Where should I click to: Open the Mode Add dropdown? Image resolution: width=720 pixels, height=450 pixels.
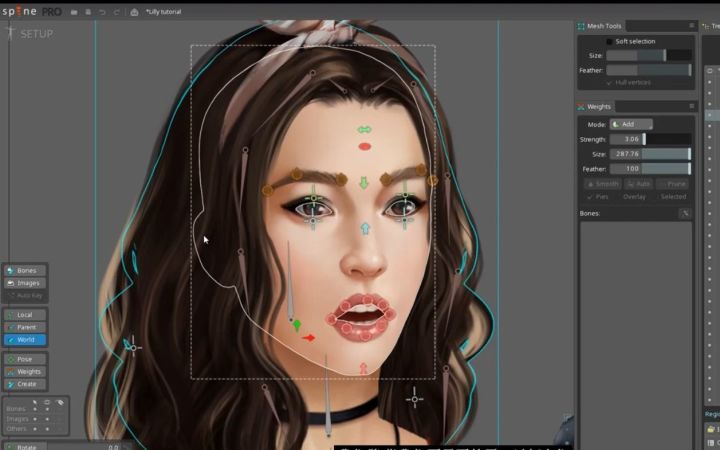(x=631, y=124)
